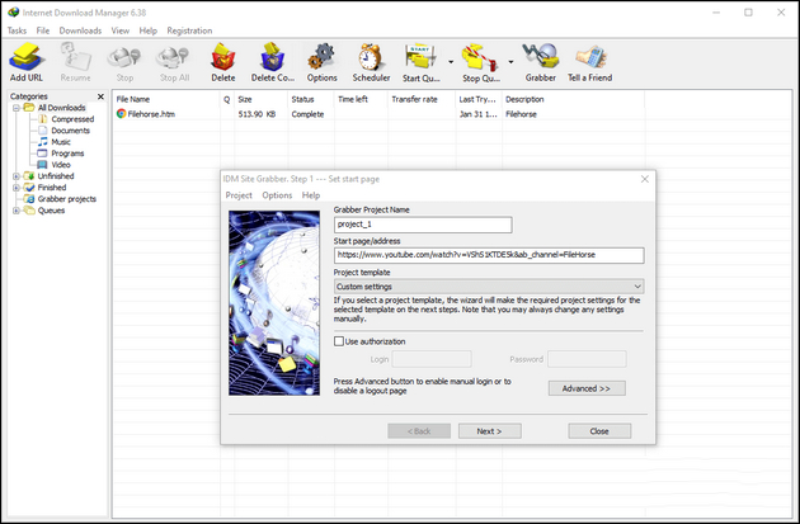The image size is (800, 524).
Task: Click the Site Grabber globe image
Action: (274, 303)
